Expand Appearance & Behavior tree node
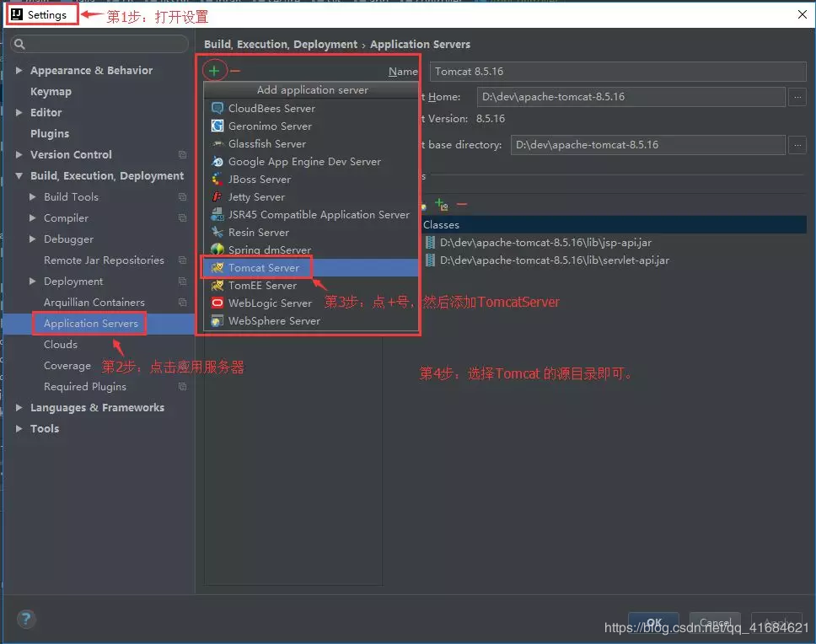Viewport: 816px width, 644px height. pyautogui.click(x=19, y=70)
